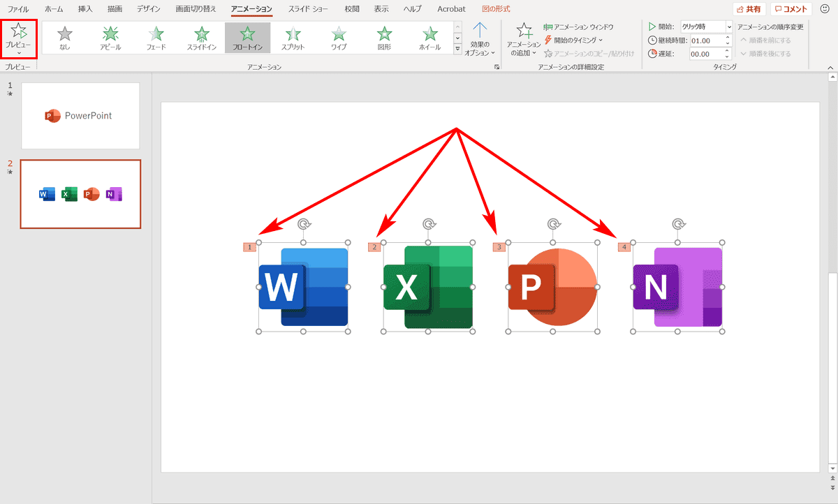Switch to the デザイン tab

pyautogui.click(x=148, y=9)
